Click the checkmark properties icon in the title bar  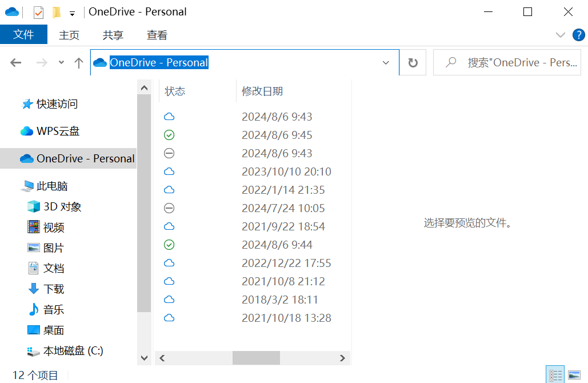[38, 11]
